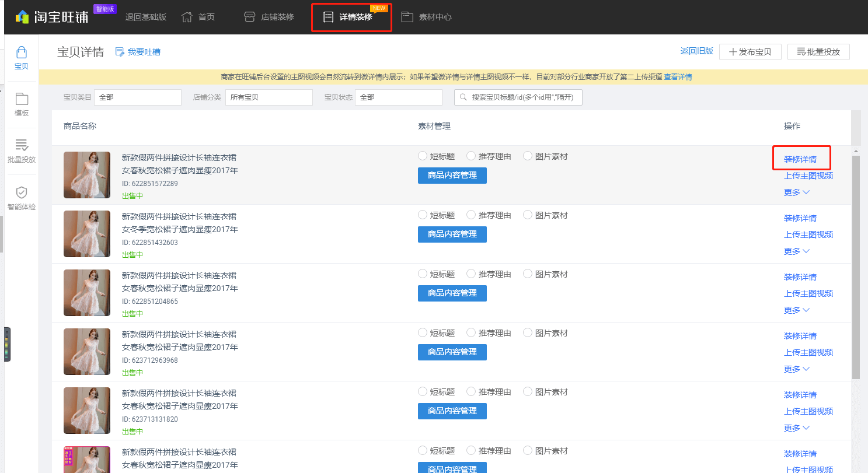
Task: Open the 店铺分类 dropdown
Action: coord(269,97)
